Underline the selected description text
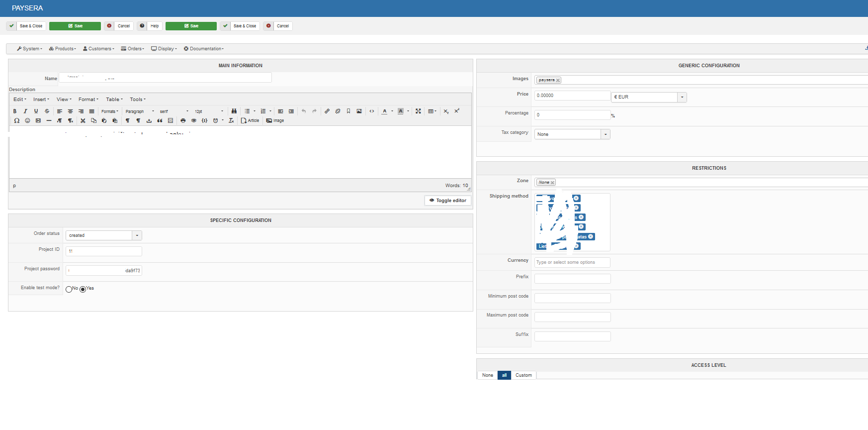Screen dimensions: 868x430 point(36,111)
